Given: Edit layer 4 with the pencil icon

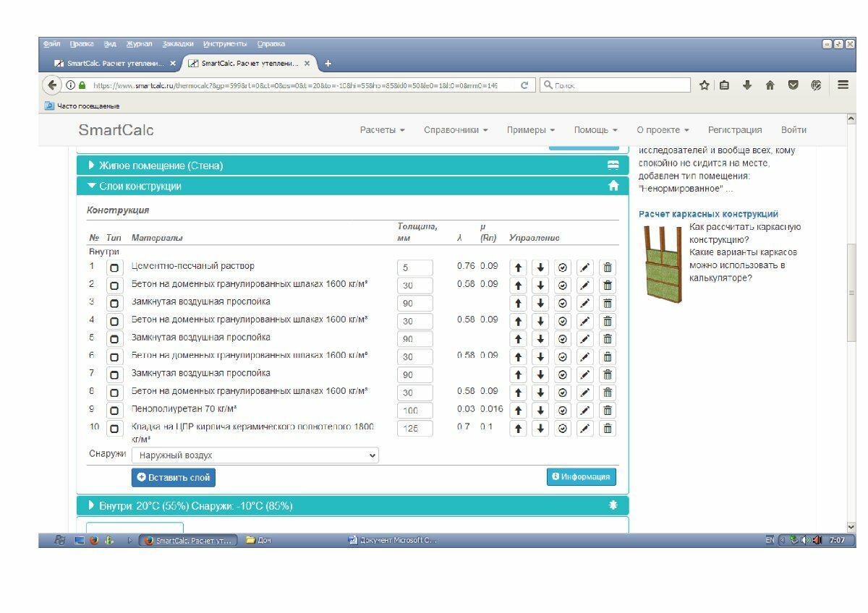Looking at the screenshot, I should coord(585,321).
